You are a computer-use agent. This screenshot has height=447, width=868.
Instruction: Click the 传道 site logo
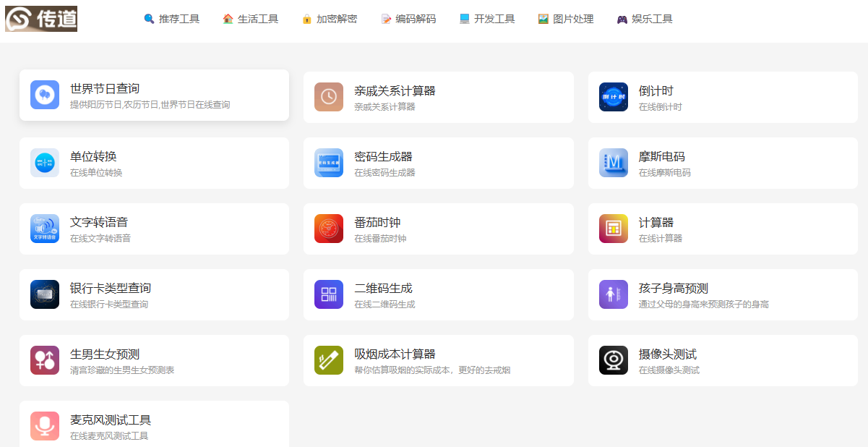pos(41,19)
